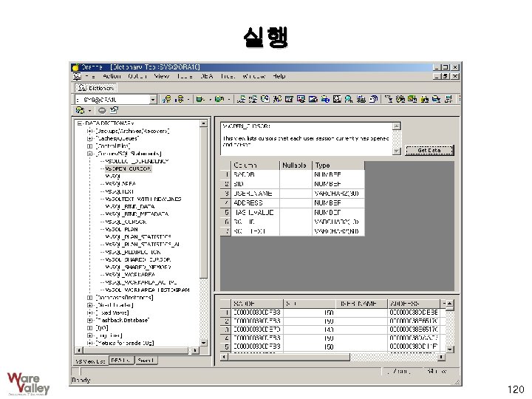Click the Nullable column header
The image size is (532, 399).
tap(296, 166)
